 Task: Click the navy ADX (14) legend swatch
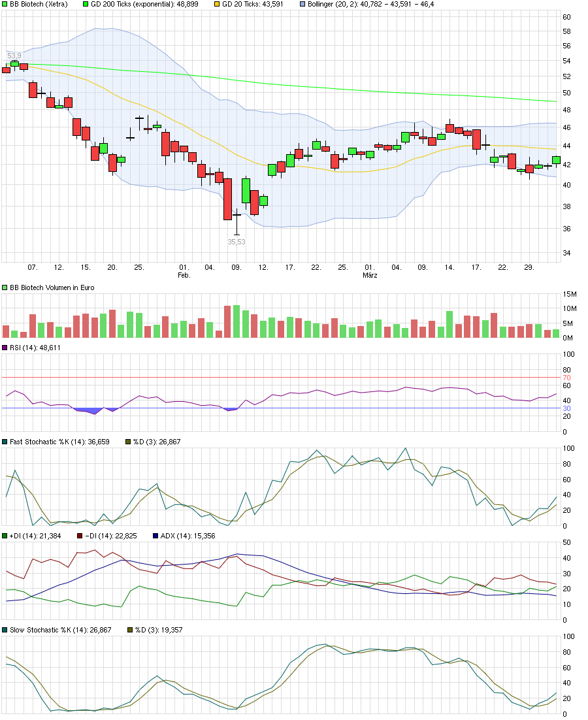(155, 536)
